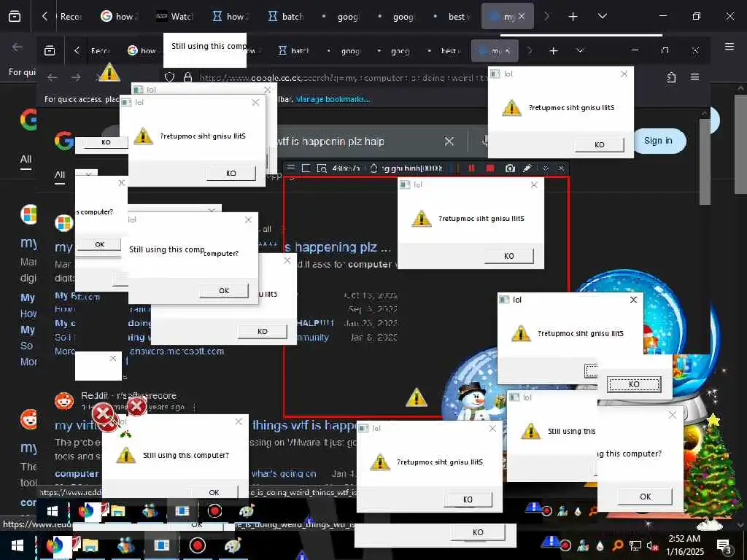Open a new tab in the inner mirrored browser
This screenshot has width=747, height=560.
[553, 50]
